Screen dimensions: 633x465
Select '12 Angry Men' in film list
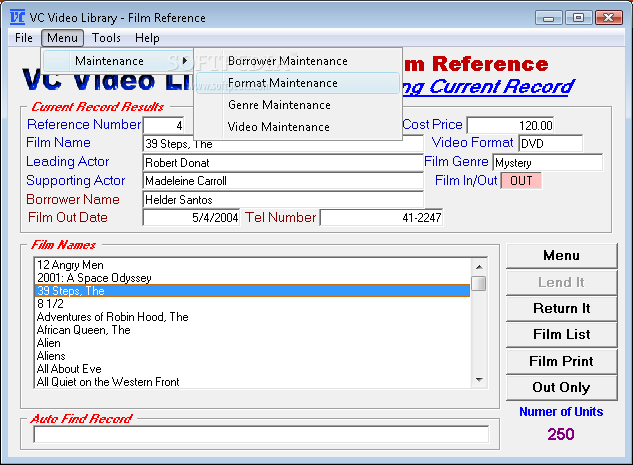point(252,265)
